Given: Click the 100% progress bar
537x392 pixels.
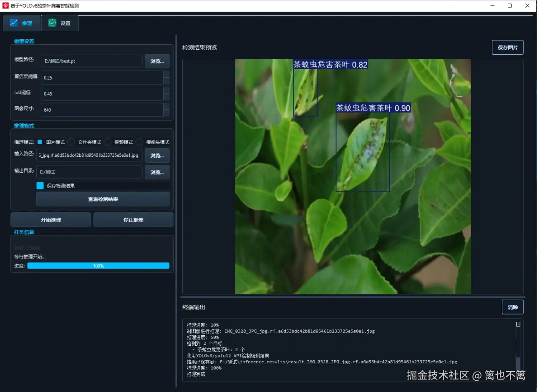Looking at the screenshot, I should tap(98, 266).
